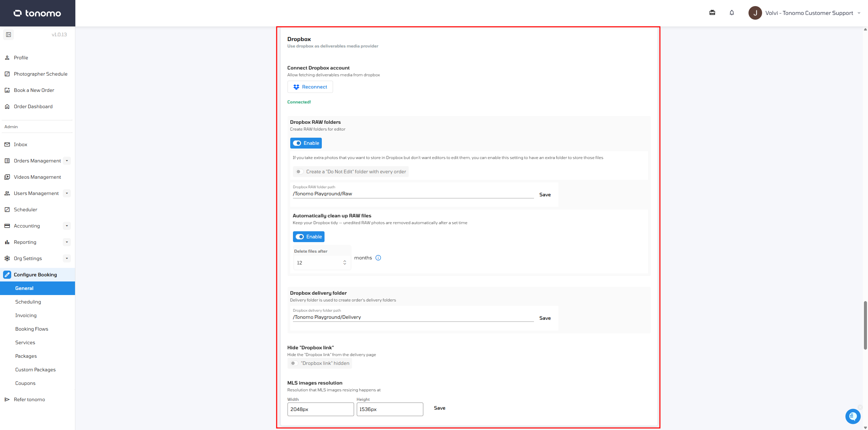
Task: Save the Dropbox delivery folder path
Action: click(545, 318)
